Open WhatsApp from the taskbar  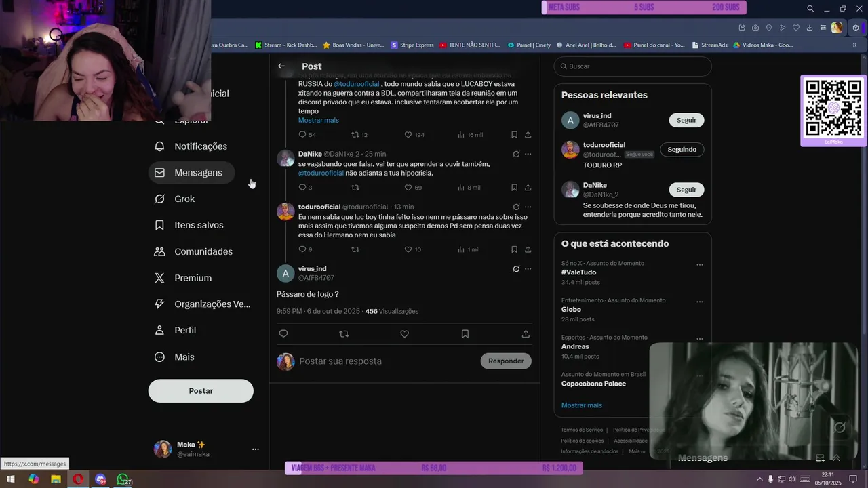click(123, 480)
